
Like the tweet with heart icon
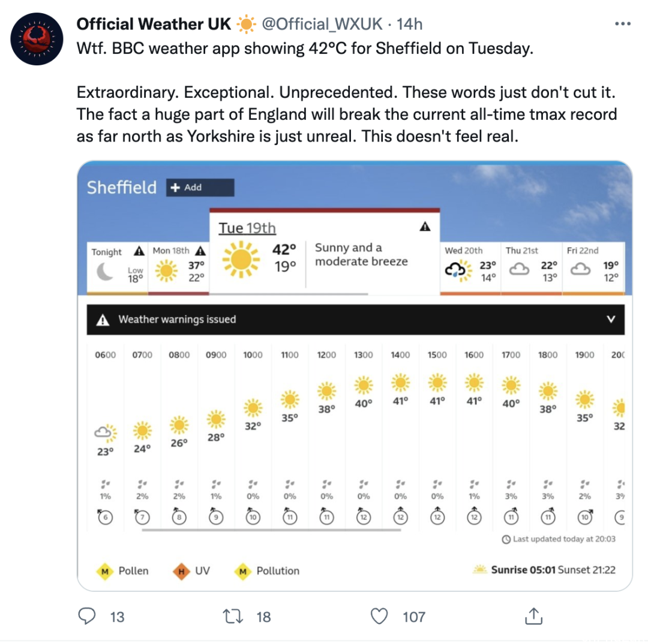[x=379, y=616]
